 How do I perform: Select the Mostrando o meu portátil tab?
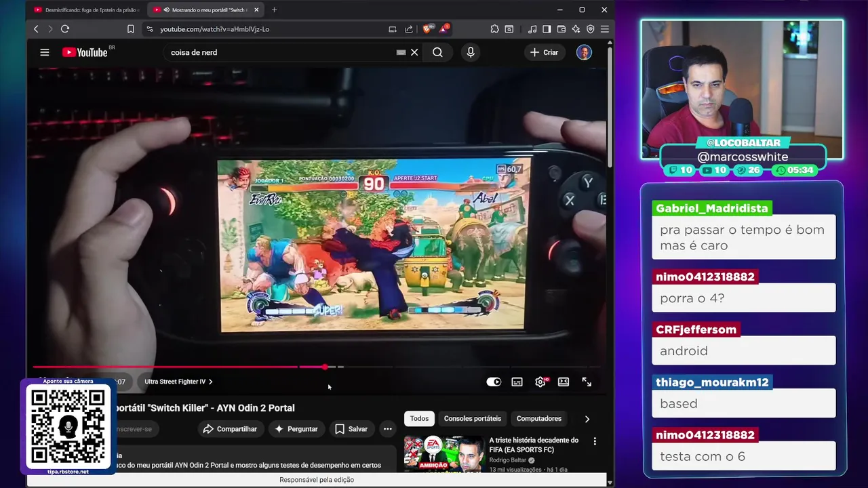(x=205, y=9)
